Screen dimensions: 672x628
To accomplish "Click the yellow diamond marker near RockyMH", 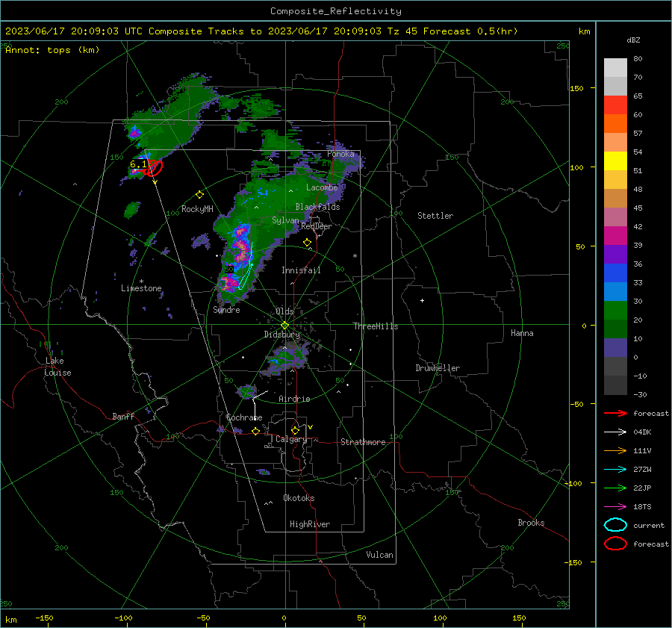I will [x=199, y=195].
